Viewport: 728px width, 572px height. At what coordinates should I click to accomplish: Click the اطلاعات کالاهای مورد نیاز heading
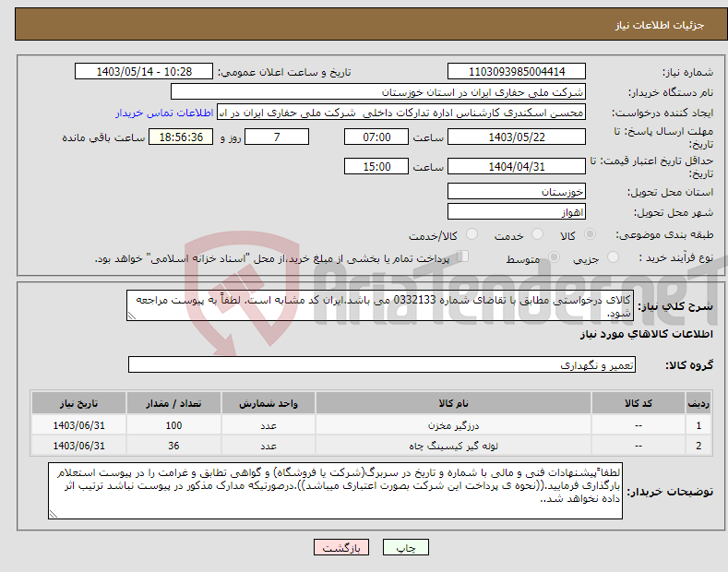click(646, 334)
